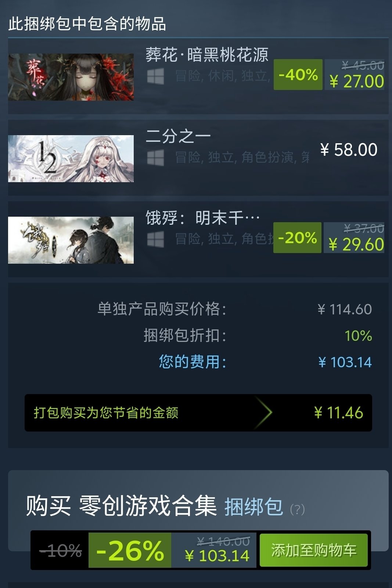Click the Windows icon under 葬花·暗黑桃花源
The height and width of the screenshot is (588, 392).
(x=155, y=77)
